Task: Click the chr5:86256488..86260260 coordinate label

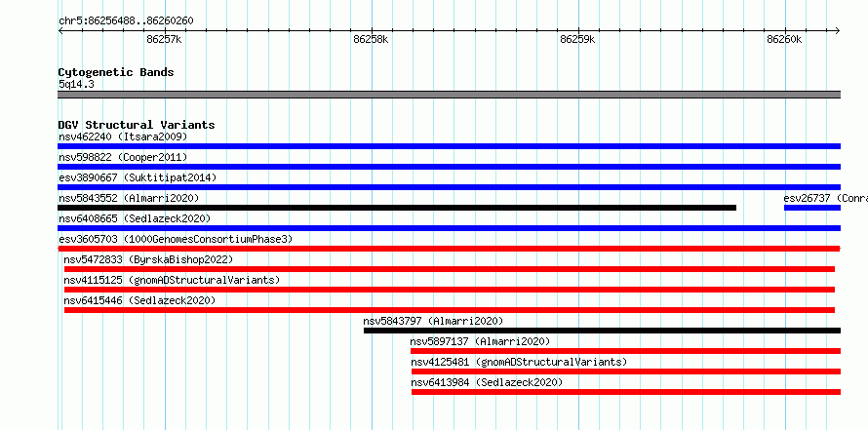Action: (126, 21)
